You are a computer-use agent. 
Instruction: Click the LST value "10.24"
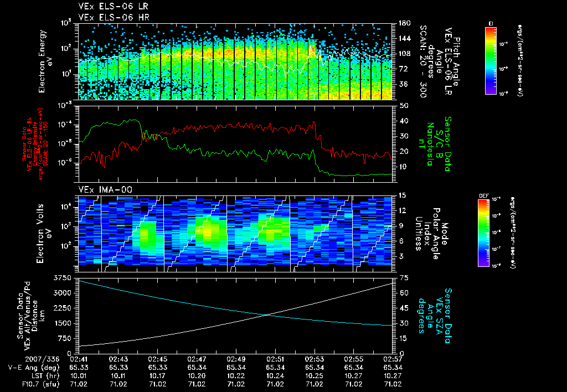click(275, 376)
